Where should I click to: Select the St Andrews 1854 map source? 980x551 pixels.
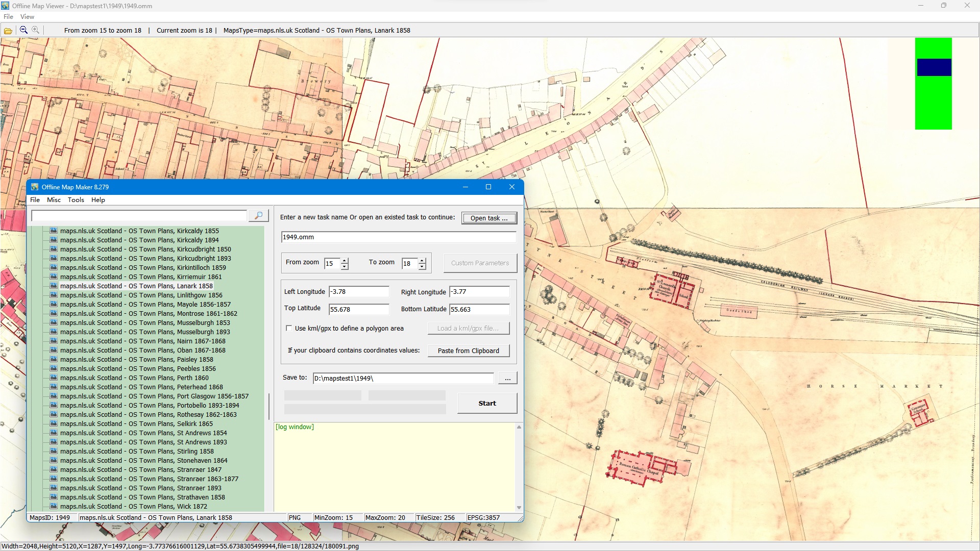tap(143, 433)
